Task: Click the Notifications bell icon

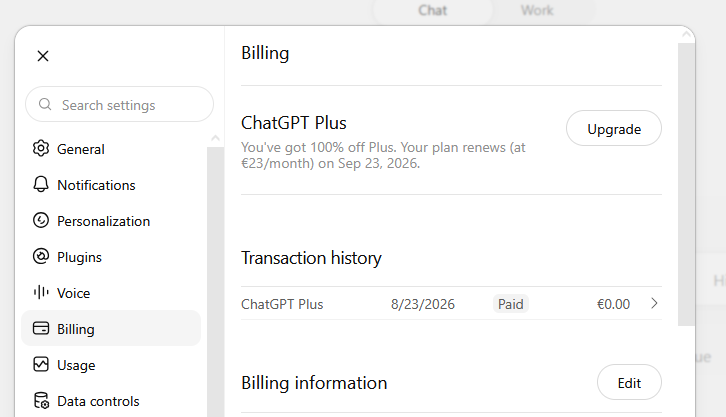Action: [x=41, y=184]
